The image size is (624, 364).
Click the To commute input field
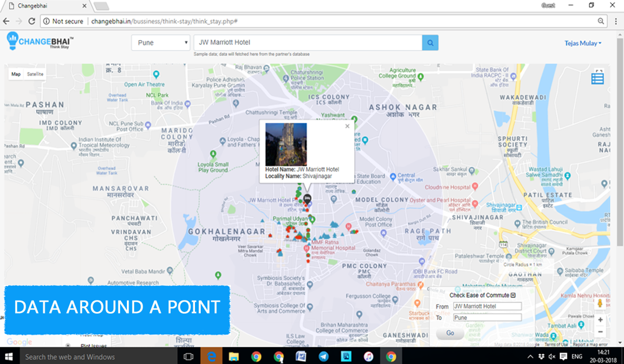(x=487, y=317)
